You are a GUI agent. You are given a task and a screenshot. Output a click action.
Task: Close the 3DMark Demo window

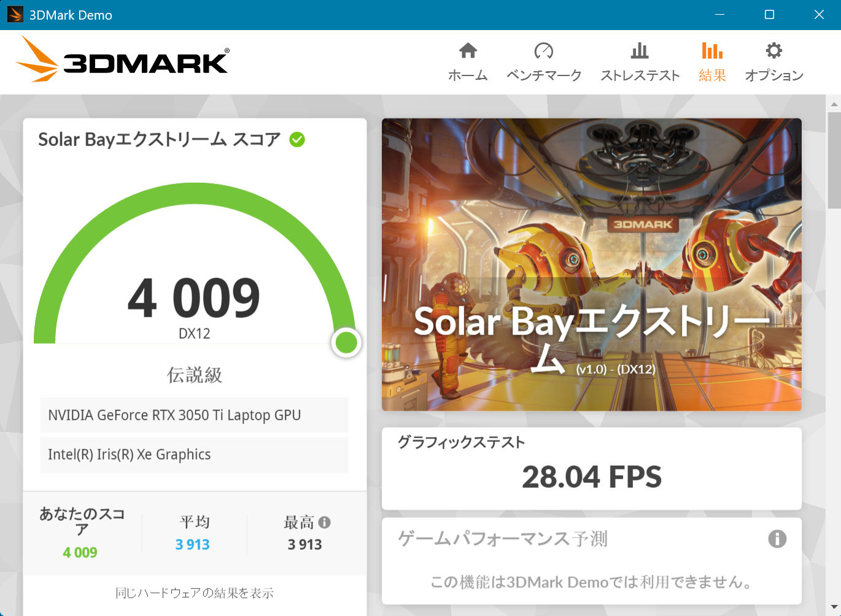819,15
